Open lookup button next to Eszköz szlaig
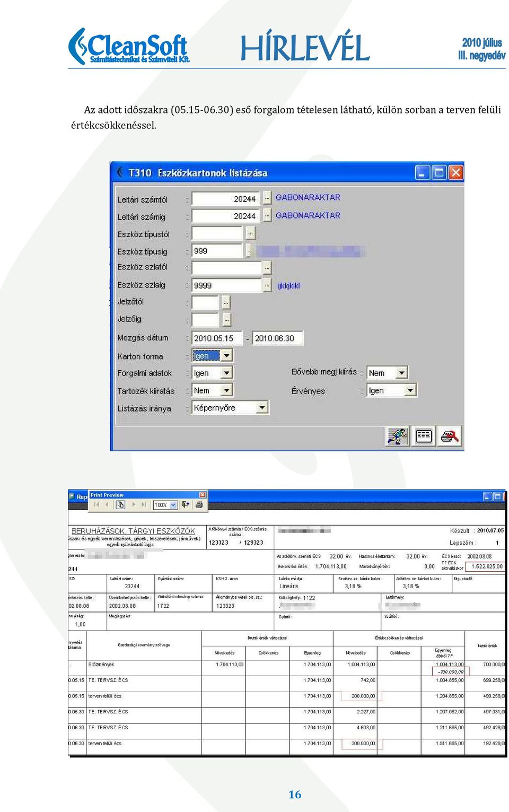 coord(267,285)
